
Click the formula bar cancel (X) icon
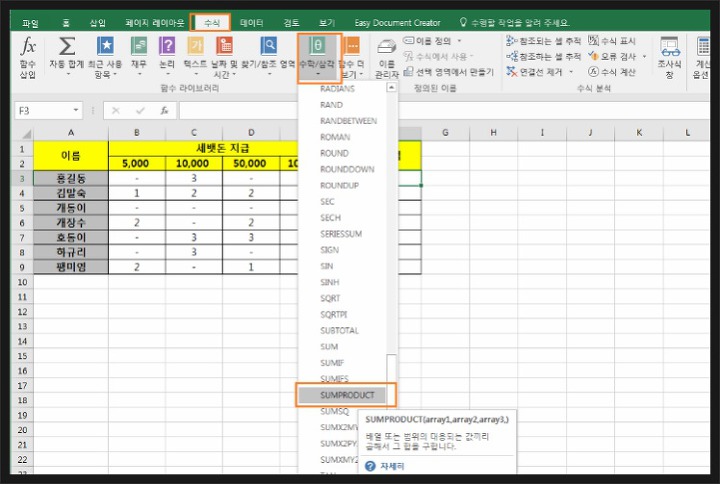click(x=116, y=111)
